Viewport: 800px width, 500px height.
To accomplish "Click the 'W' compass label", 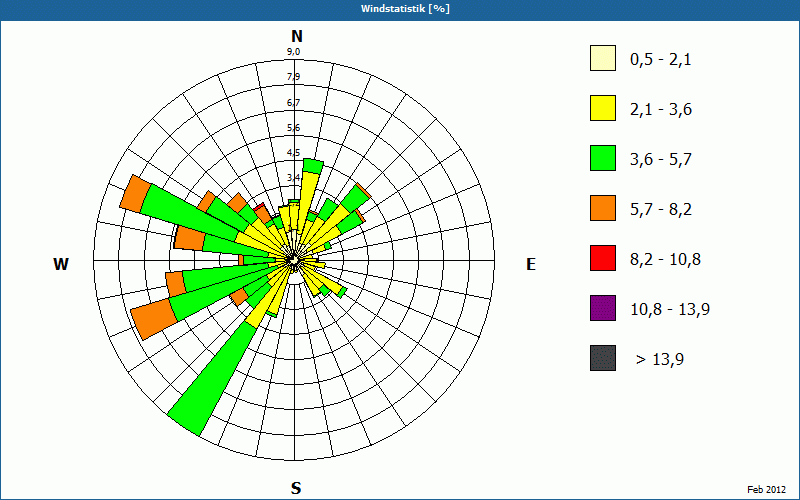I will 61,264.
